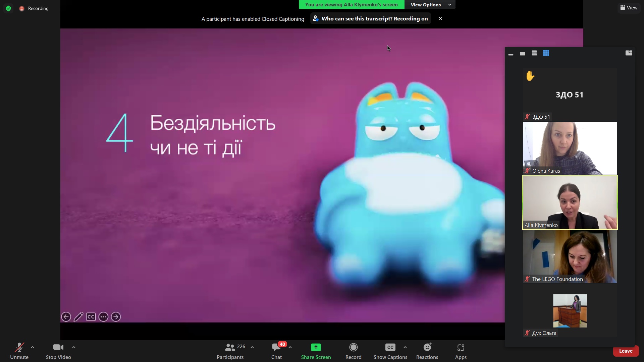Click the red Leave button

tap(626, 351)
